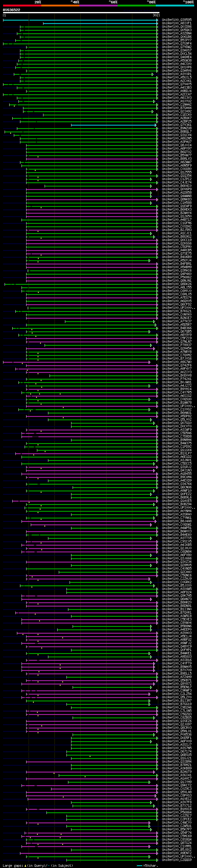
Task: Select UniRef100_A2CCA7 label
Action: point(177,94)
